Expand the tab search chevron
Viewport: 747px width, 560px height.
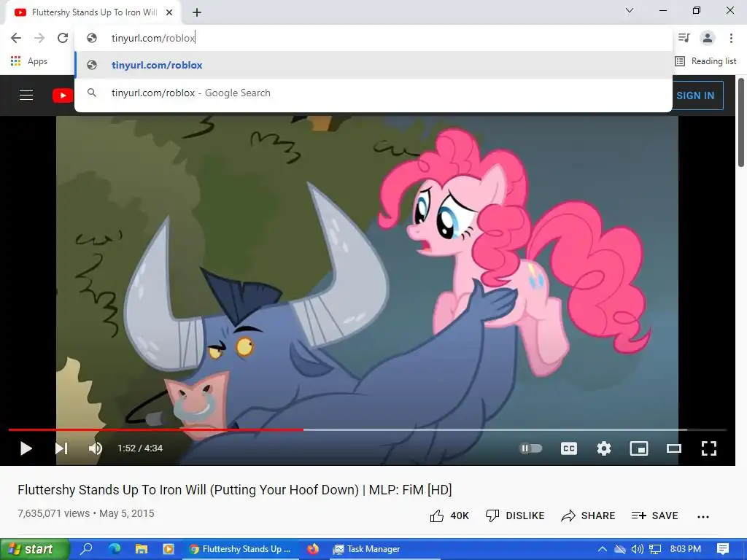click(x=630, y=10)
